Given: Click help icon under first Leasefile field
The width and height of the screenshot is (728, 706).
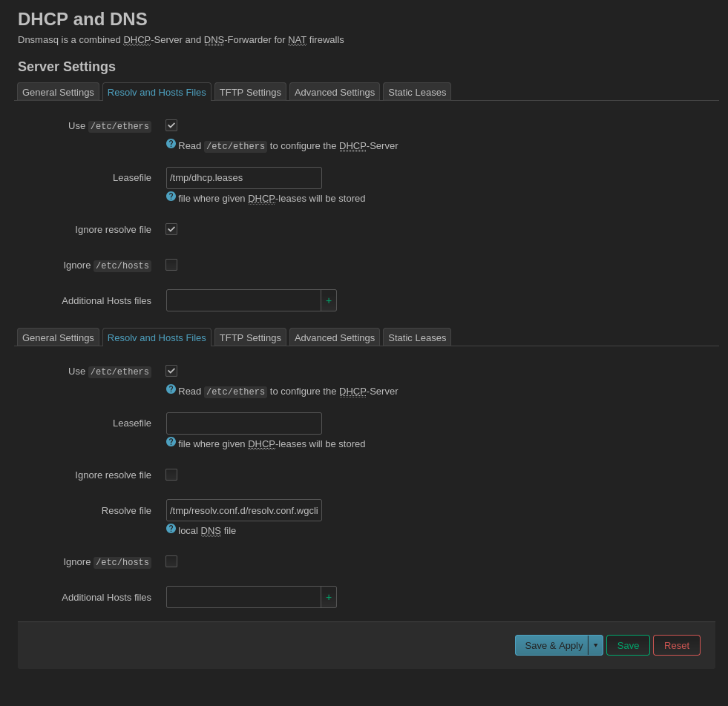Looking at the screenshot, I should coord(171,197).
